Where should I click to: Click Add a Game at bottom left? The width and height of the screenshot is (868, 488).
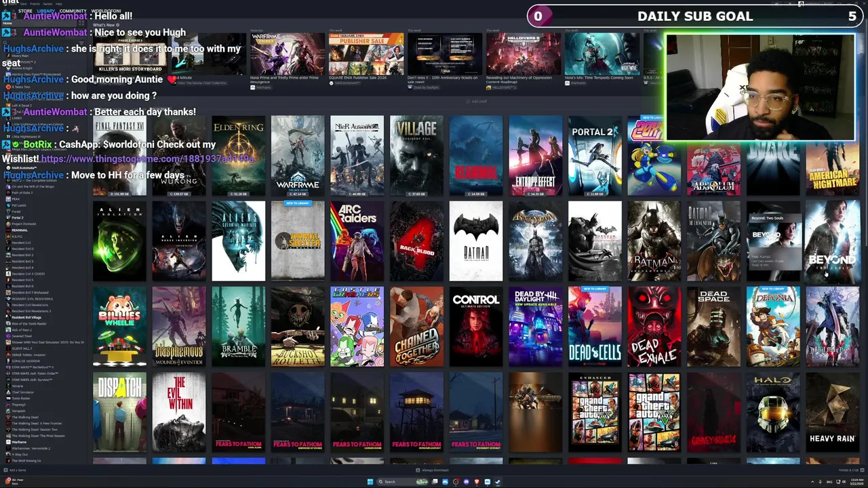pyautogui.click(x=16, y=470)
